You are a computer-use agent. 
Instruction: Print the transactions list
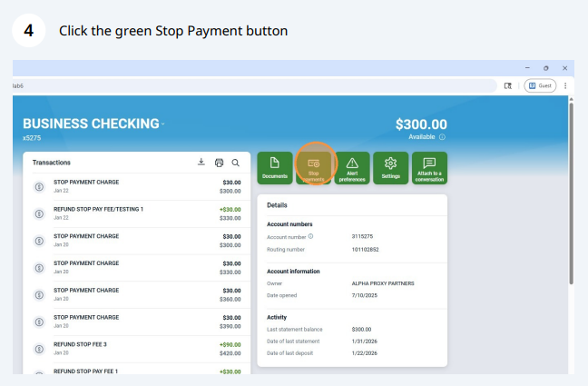(x=219, y=163)
